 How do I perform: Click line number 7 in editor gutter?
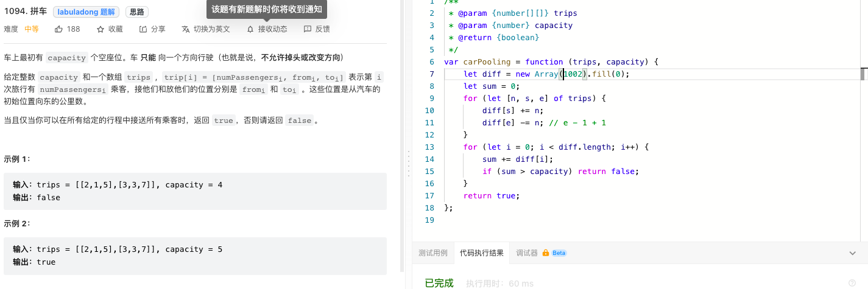pyautogui.click(x=431, y=74)
